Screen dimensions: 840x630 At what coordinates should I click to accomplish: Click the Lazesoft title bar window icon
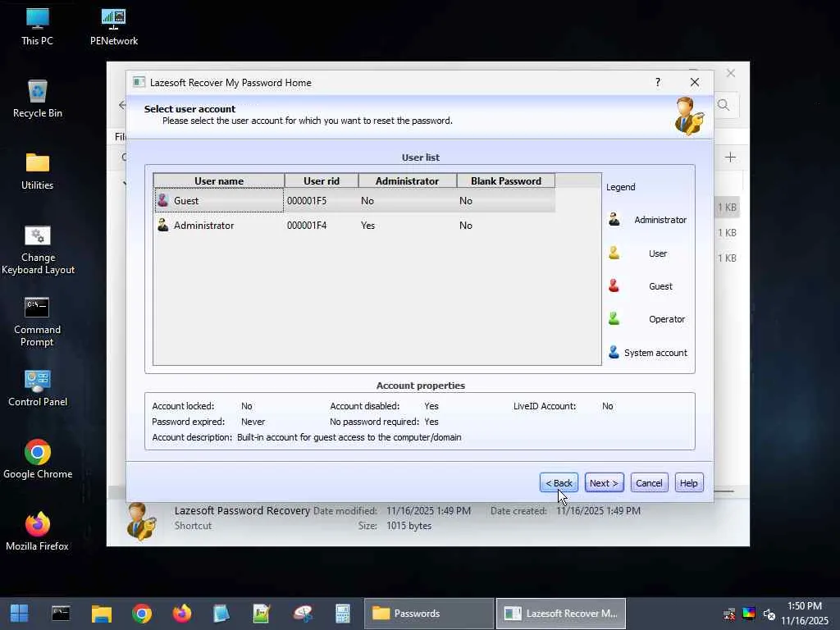(x=139, y=82)
